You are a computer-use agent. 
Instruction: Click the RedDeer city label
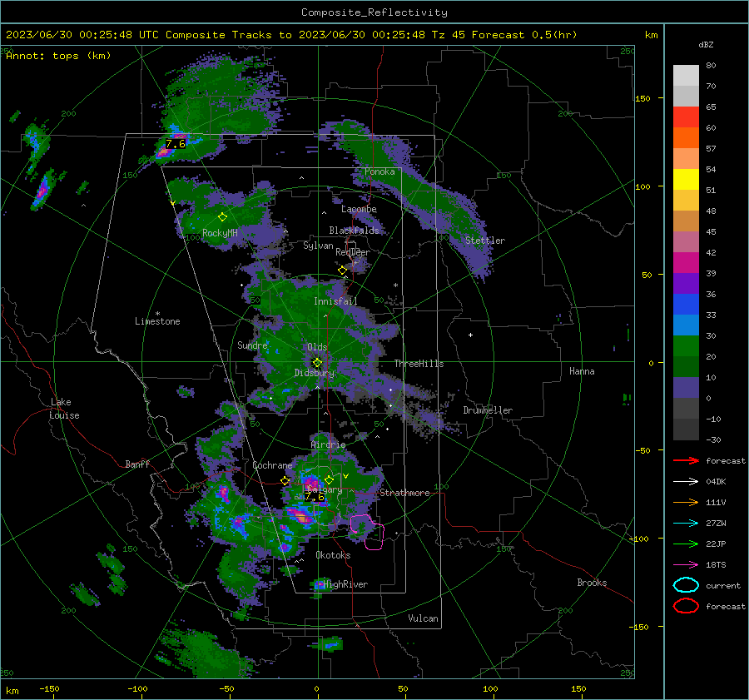coord(353,252)
